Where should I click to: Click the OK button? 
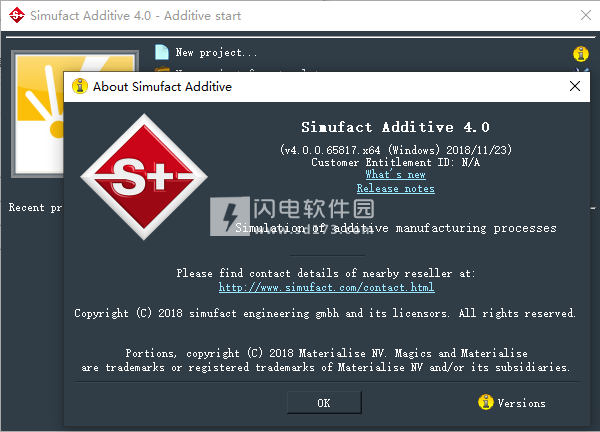coord(324,403)
